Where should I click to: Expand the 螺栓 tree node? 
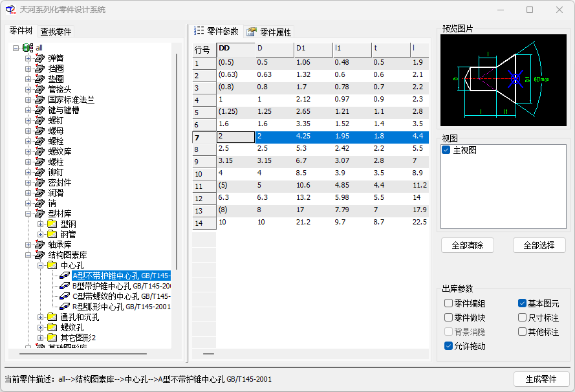tap(28, 141)
